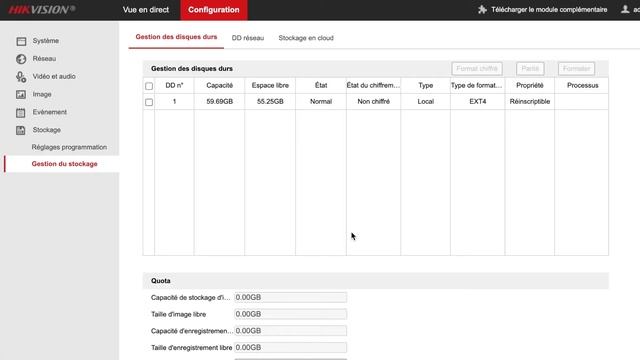Click the user account icon

click(625, 9)
